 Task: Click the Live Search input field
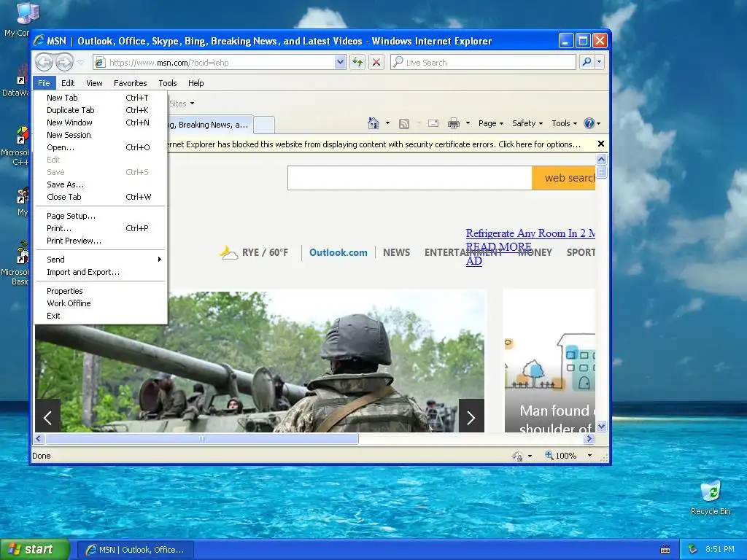click(x=483, y=63)
